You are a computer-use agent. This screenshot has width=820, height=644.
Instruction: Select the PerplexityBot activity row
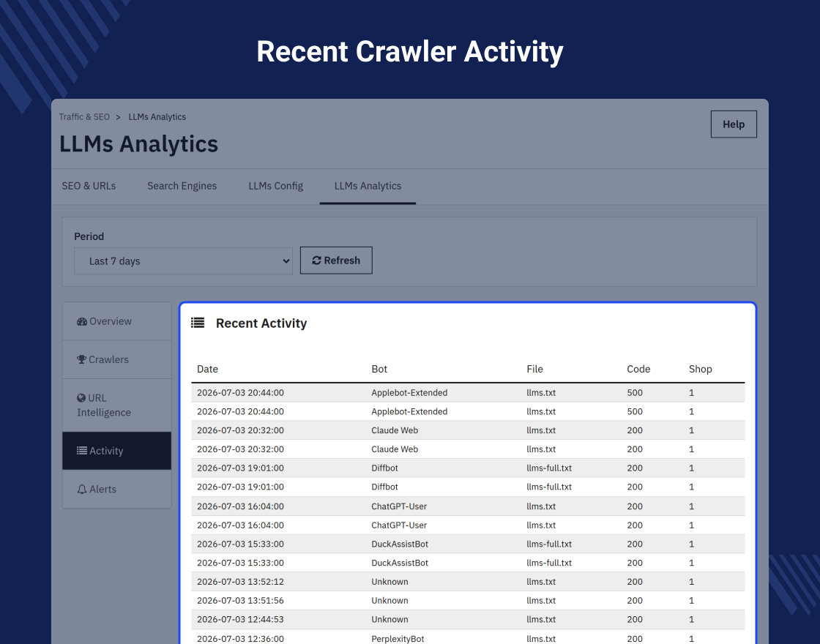(468, 638)
